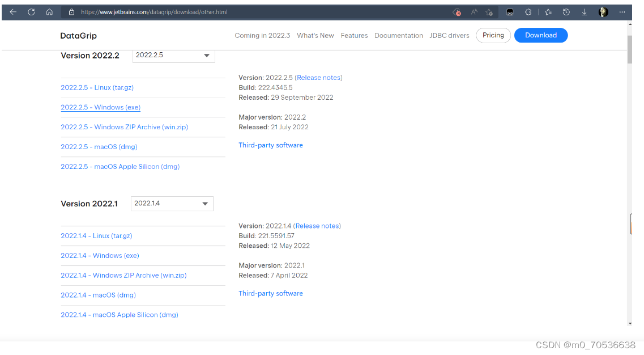The image size is (644, 355).
Task: Click the Released: 7 April 2022 text
Action: coord(273,275)
